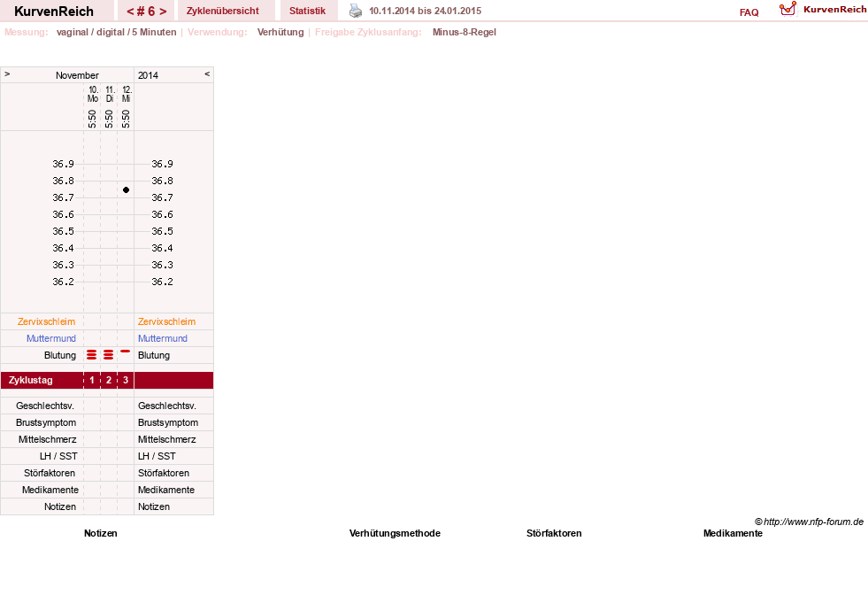Viewport: 868px width, 603px height.
Task: Click the bold Störfaktoren heading at the bottom
Action: [x=554, y=533]
